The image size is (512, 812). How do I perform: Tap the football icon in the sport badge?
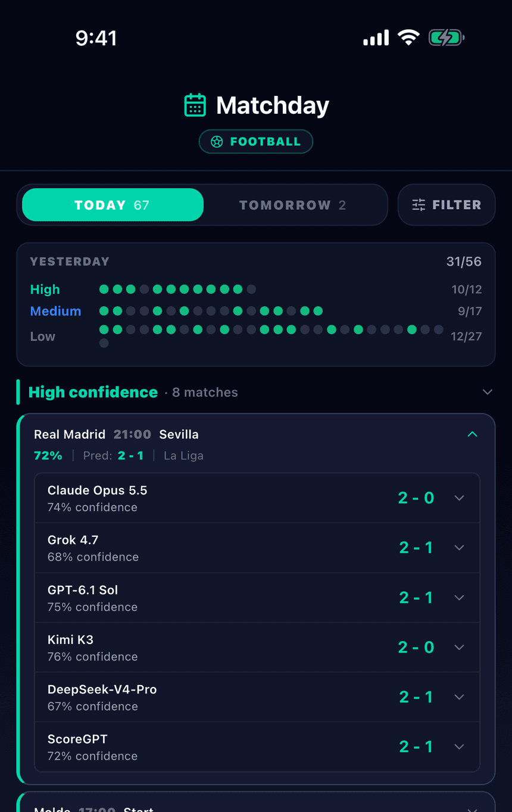click(x=217, y=142)
